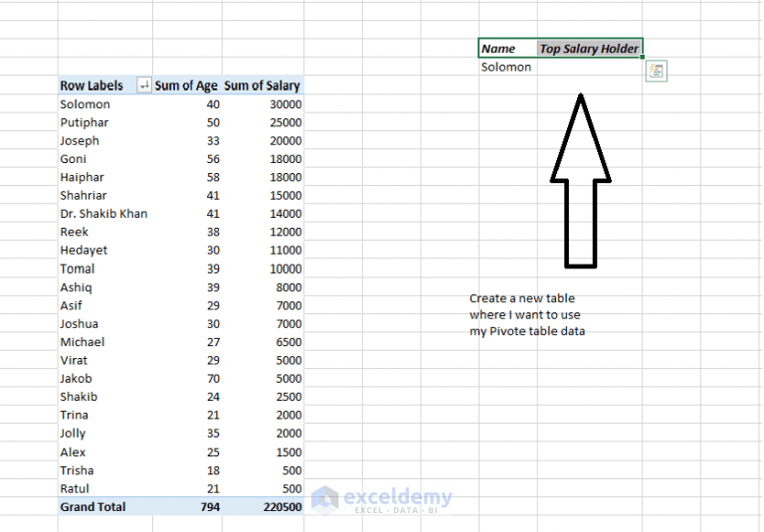Select the Top Salary Holder header cell
The height and width of the screenshot is (532, 764).
click(x=589, y=49)
